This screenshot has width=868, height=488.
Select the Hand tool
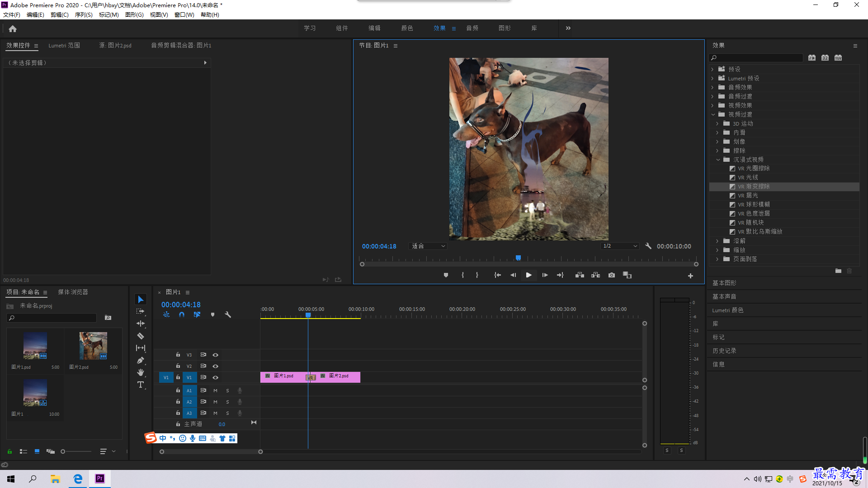click(x=141, y=372)
